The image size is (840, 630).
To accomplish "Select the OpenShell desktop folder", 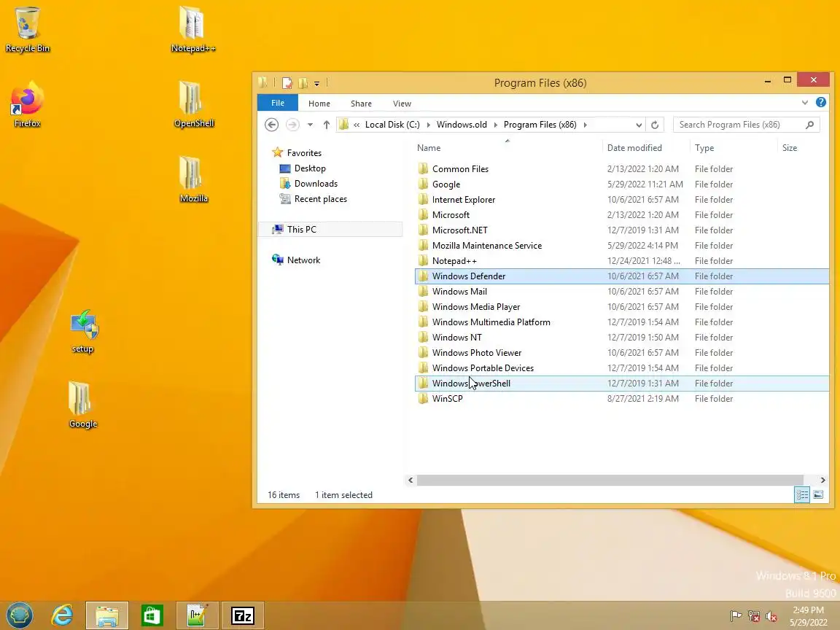I will (x=193, y=104).
